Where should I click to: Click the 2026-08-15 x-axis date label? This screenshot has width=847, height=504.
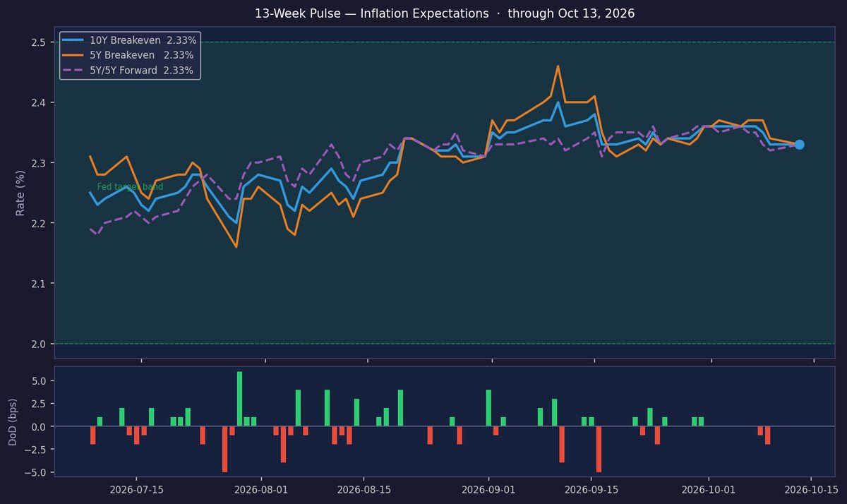pos(365,488)
